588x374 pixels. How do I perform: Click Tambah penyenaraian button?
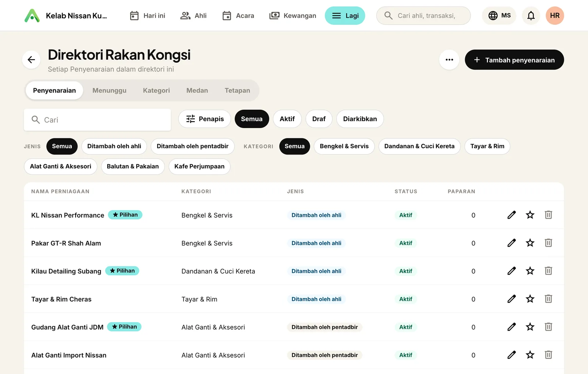pyautogui.click(x=514, y=59)
